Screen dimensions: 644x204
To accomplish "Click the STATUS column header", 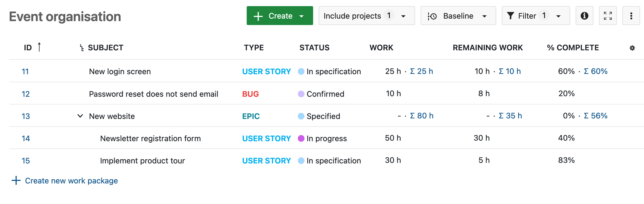I will [x=314, y=48].
